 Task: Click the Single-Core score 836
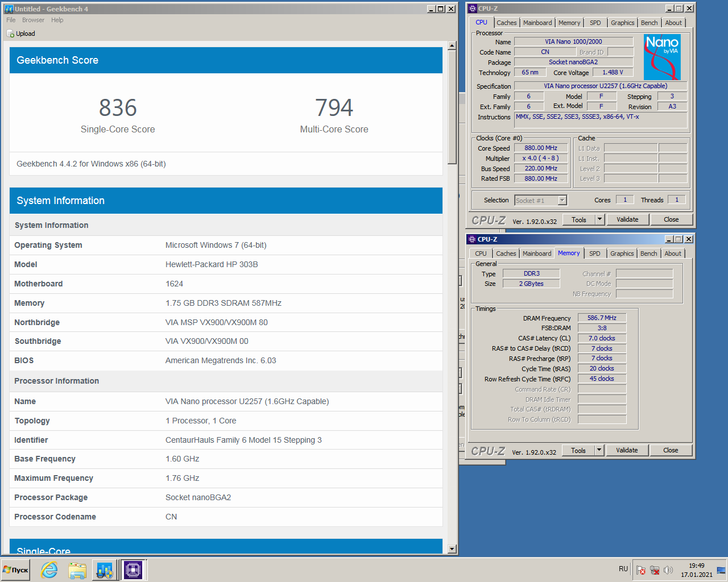coord(118,107)
